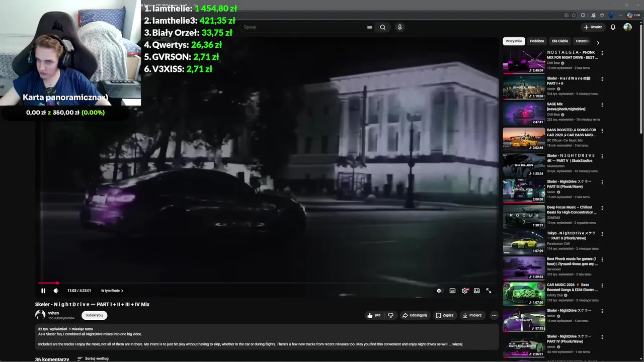Select the Wszystkie filter chip
This screenshot has width=644, height=362.
514,41
